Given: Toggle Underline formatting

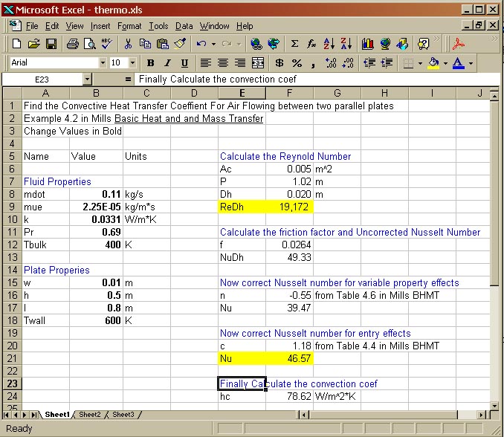Looking at the screenshot, I should pyautogui.click(x=182, y=63).
